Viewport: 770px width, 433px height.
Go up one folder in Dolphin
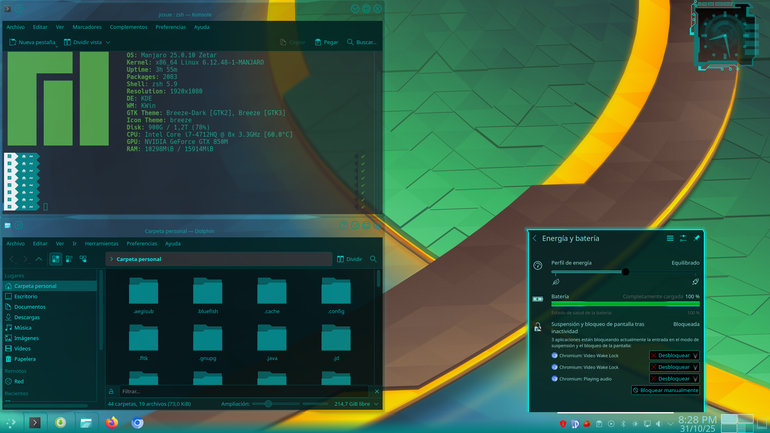[x=39, y=259]
